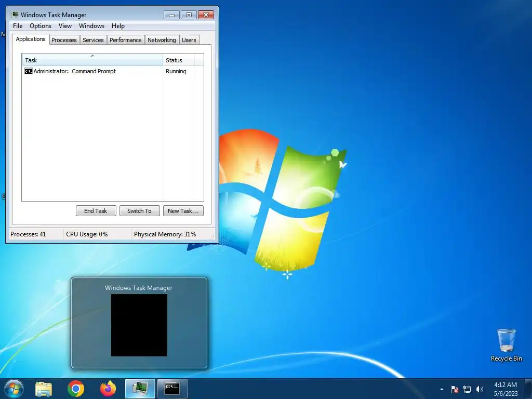Switch to the Networking tab
The image size is (532, 399).
point(162,40)
